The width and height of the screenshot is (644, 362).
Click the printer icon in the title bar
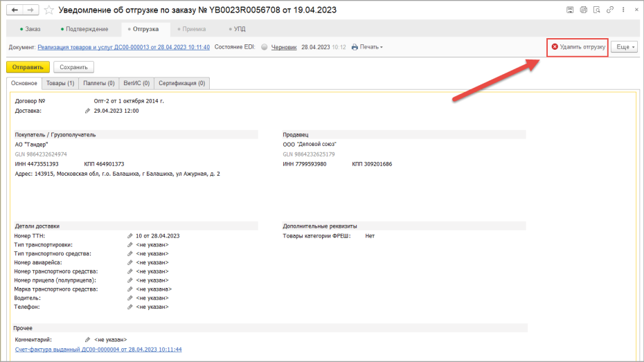click(584, 10)
